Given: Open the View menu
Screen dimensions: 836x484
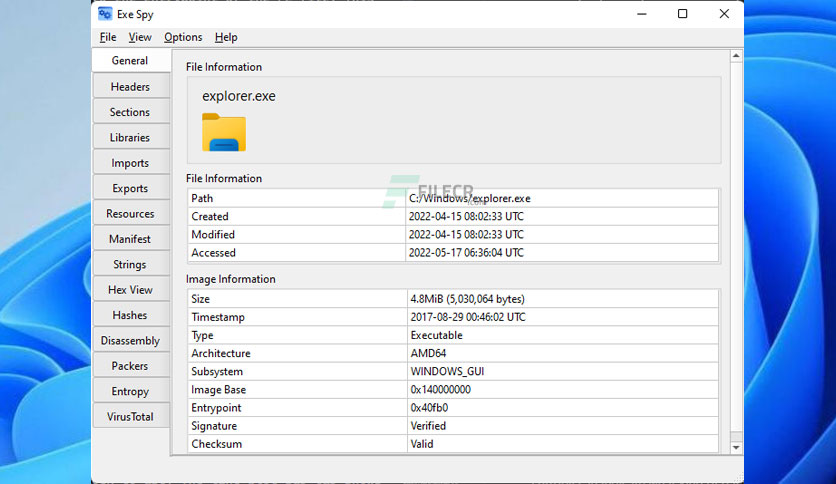Looking at the screenshot, I should (140, 37).
